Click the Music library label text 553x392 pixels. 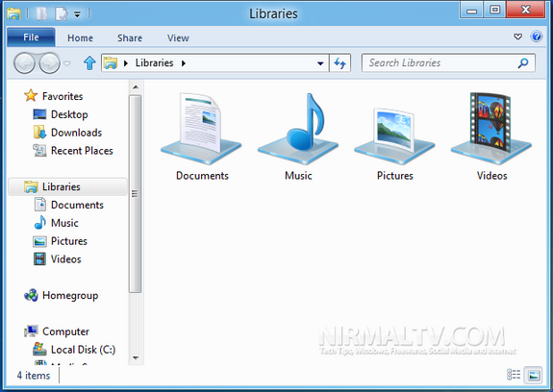[x=298, y=176]
